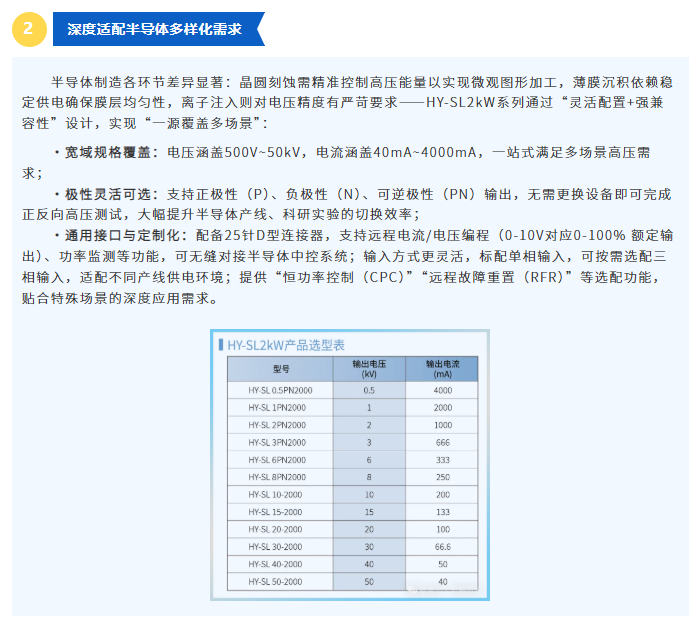Image resolution: width=700 pixels, height=633 pixels.
Task: Click the 66.6 output current cell
Action: click(x=442, y=547)
